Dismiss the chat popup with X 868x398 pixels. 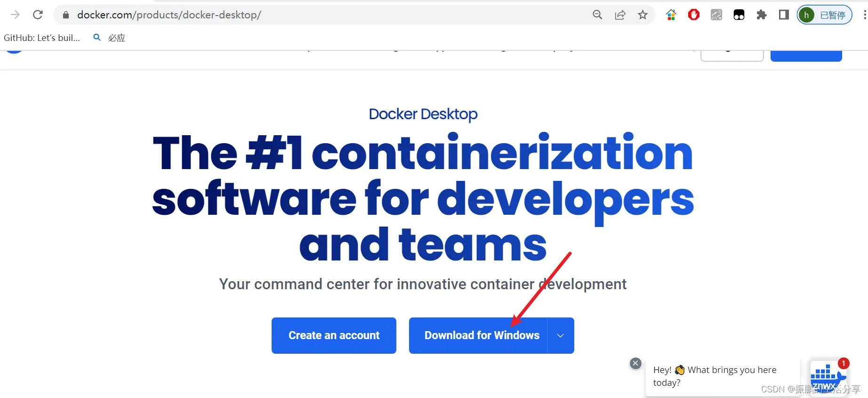635,363
